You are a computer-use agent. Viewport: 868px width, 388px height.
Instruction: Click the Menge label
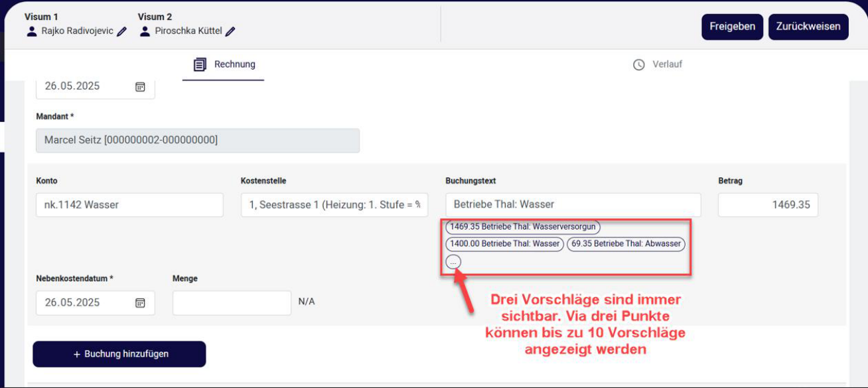(x=185, y=279)
